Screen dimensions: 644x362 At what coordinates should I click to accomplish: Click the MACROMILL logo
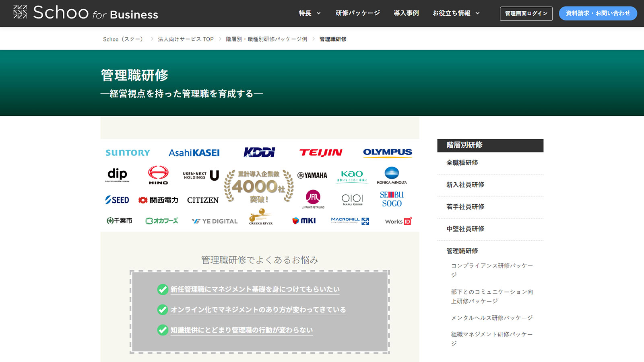click(350, 221)
